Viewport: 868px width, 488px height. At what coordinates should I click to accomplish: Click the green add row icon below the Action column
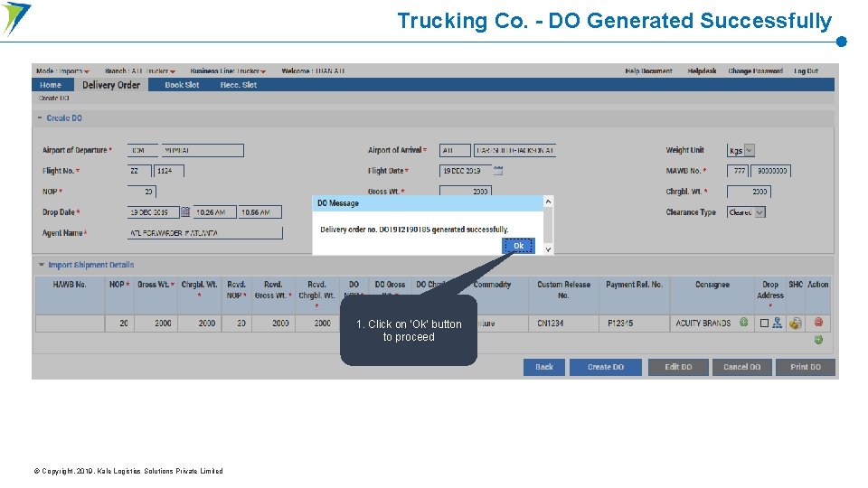click(x=818, y=340)
